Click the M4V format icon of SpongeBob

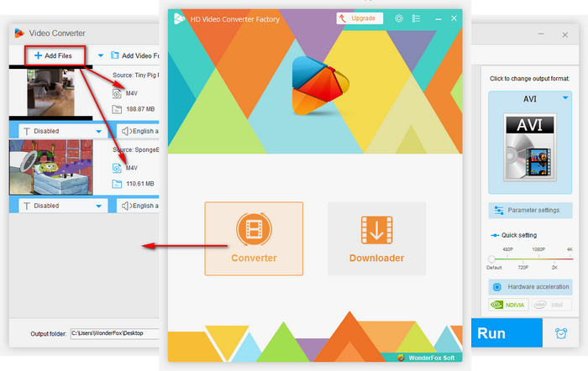point(117,168)
